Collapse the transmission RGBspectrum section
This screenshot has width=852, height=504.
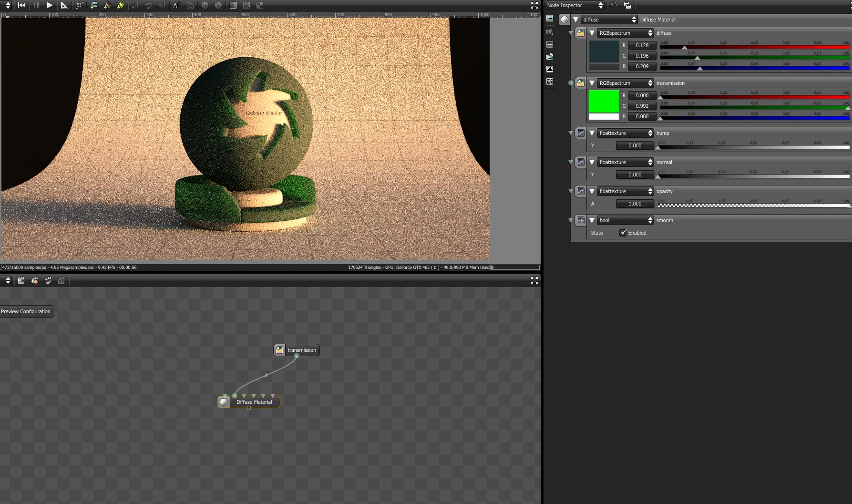coord(592,83)
